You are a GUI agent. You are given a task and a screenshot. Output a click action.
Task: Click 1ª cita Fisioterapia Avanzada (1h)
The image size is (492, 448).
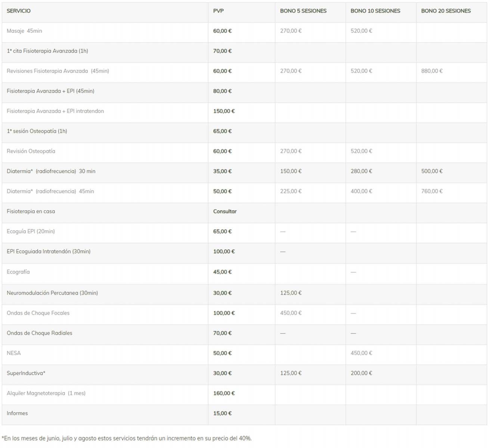coord(47,51)
